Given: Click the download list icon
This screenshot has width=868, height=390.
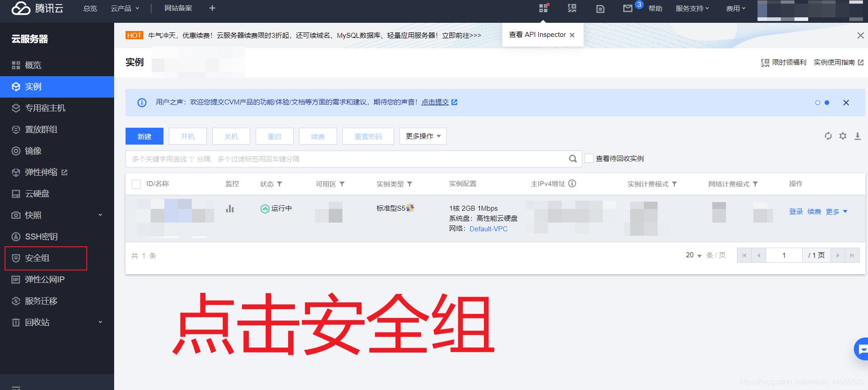Looking at the screenshot, I should click(x=857, y=136).
